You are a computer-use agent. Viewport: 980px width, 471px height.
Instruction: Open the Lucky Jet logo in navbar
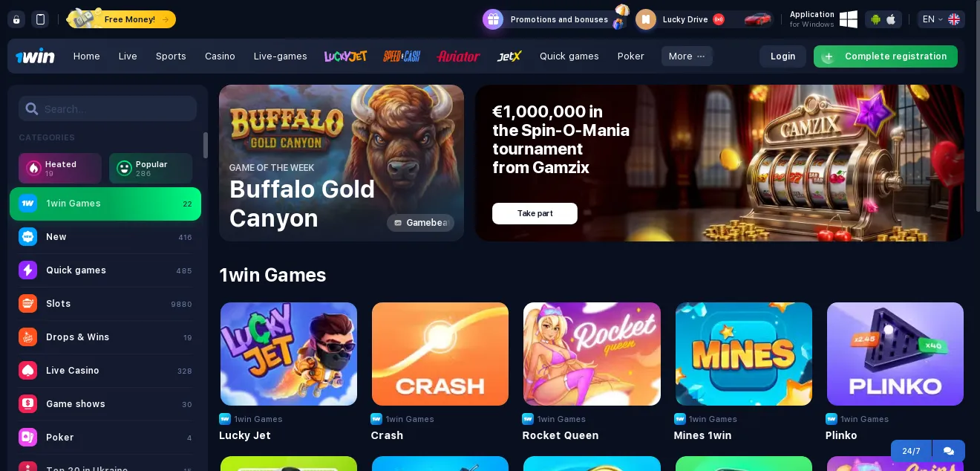click(346, 56)
